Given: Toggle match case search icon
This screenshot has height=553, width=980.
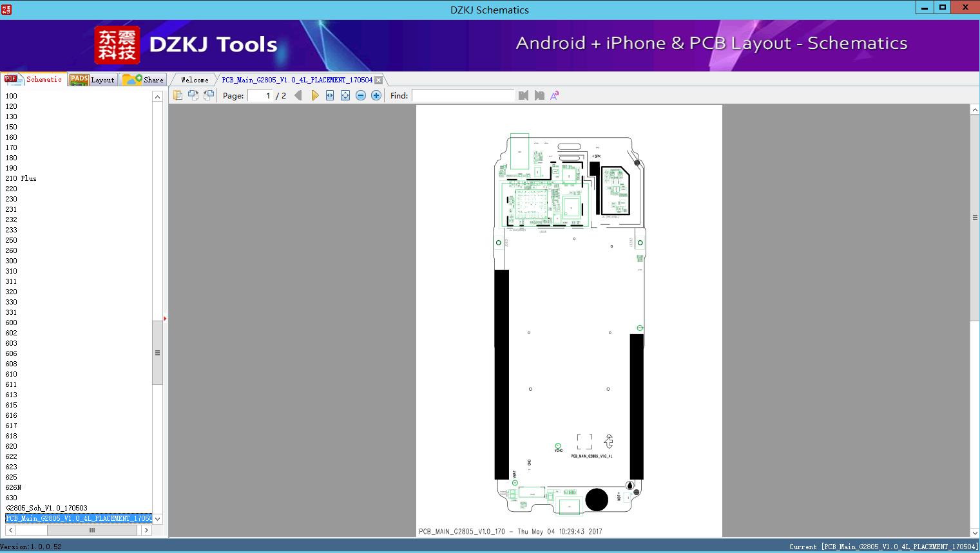Looking at the screenshot, I should point(555,95).
